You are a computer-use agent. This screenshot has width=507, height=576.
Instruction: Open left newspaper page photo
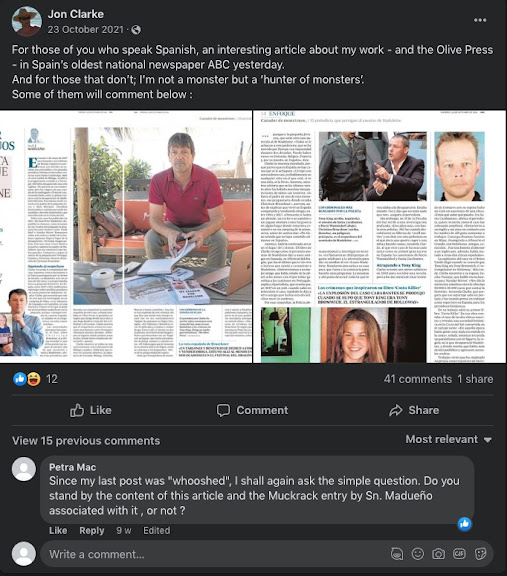coord(126,237)
